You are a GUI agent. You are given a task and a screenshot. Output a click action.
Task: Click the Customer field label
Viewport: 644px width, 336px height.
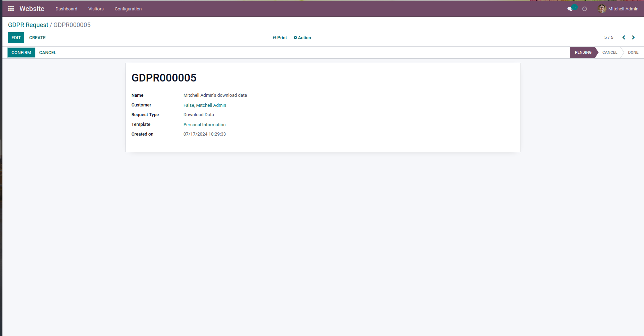click(141, 105)
